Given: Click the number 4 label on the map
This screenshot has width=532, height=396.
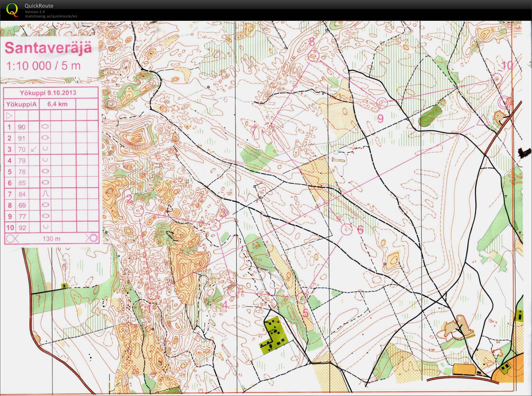Looking at the screenshot, I should pos(225,305).
